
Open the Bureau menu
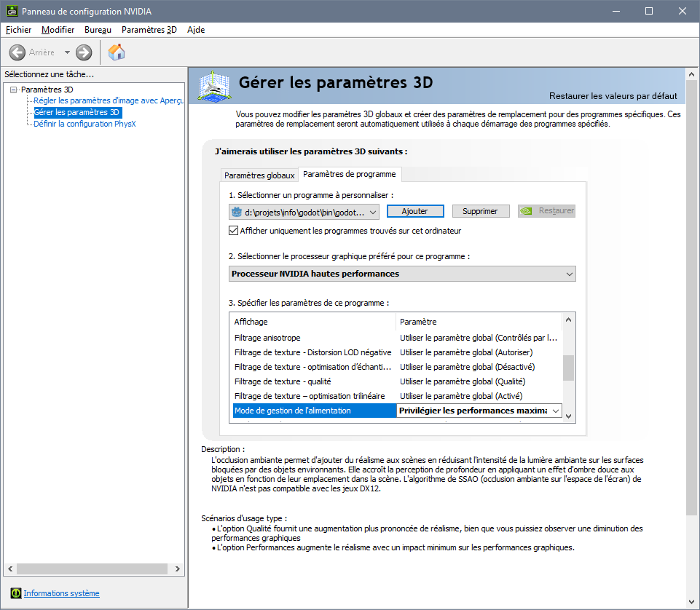(98, 29)
